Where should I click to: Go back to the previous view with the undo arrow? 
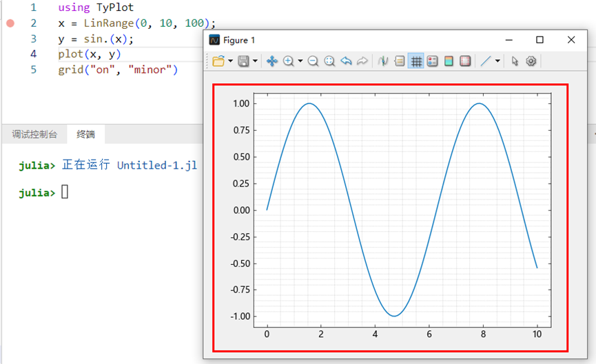[x=346, y=61]
